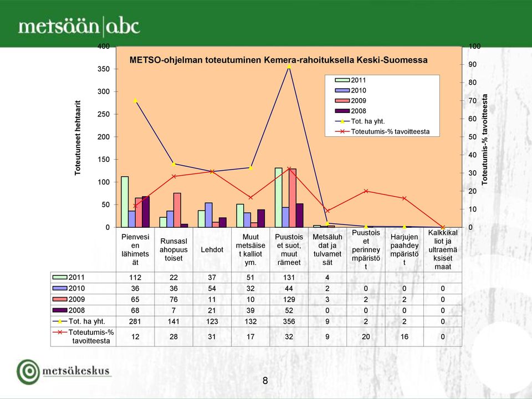Viewport: 532px width, 399px height.
Task: Select table cell 65 in the 2009 row
Action: click(x=135, y=299)
